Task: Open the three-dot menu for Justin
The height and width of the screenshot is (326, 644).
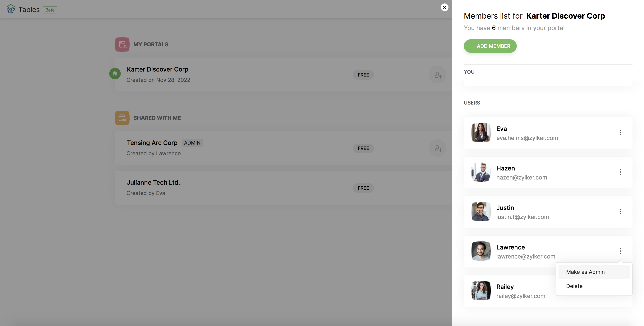Action: pyautogui.click(x=620, y=212)
